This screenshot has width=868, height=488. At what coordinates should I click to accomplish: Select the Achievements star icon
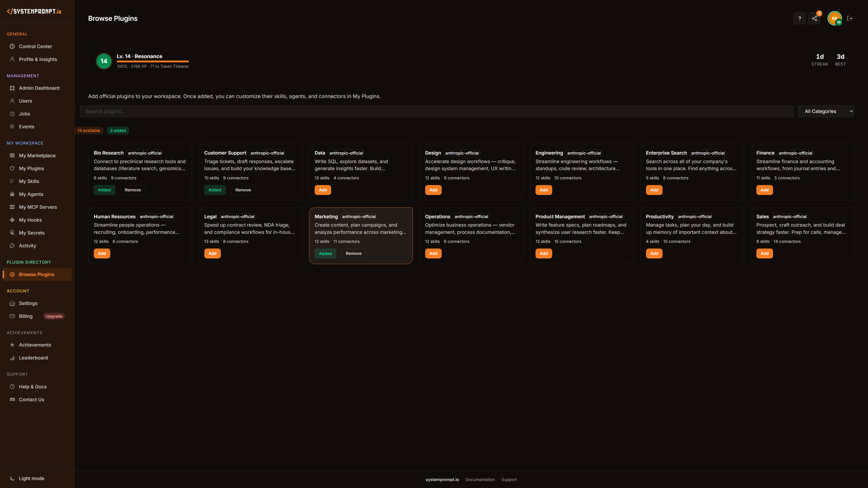[x=12, y=345]
